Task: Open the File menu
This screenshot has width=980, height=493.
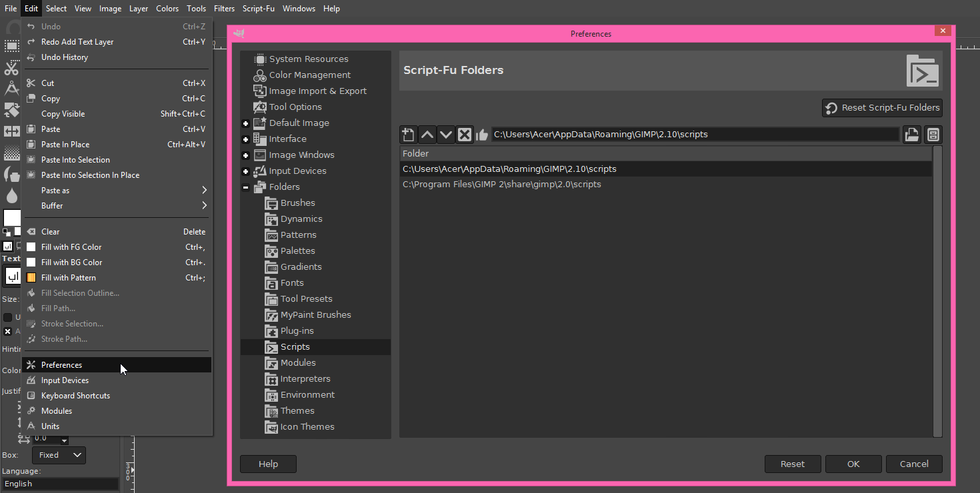Action: tap(11, 9)
